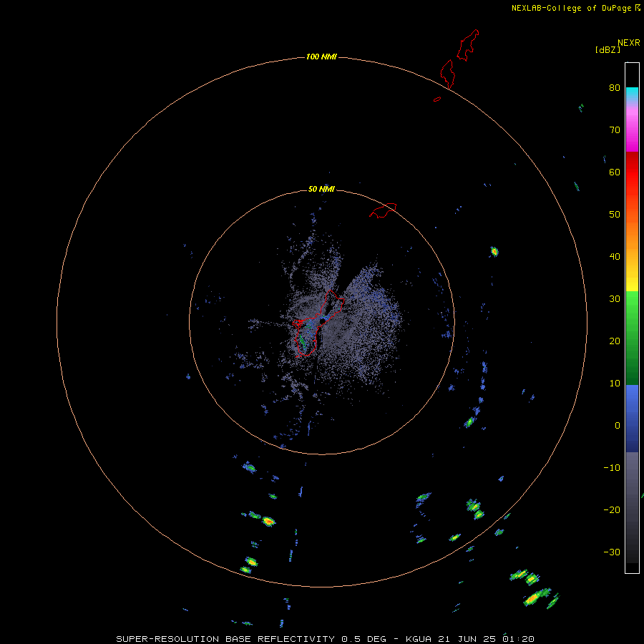Click the large red island outline crossing the 100 NMI ring

click(x=447, y=74)
